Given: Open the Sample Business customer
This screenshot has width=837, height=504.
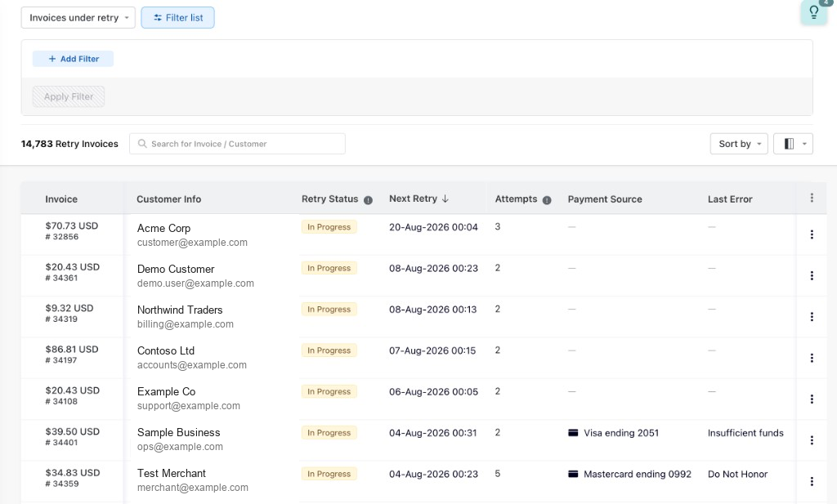Looking at the screenshot, I should [x=179, y=433].
